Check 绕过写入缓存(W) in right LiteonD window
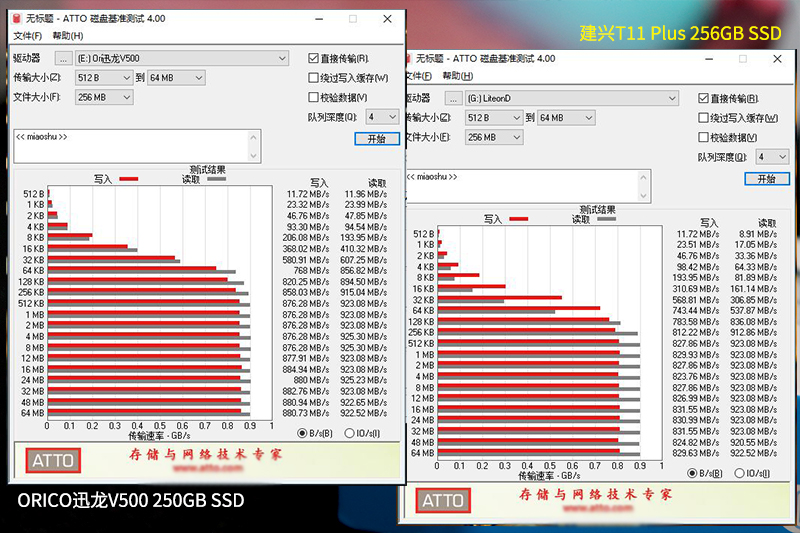This screenshot has height=533, width=800. click(x=703, y=118)
